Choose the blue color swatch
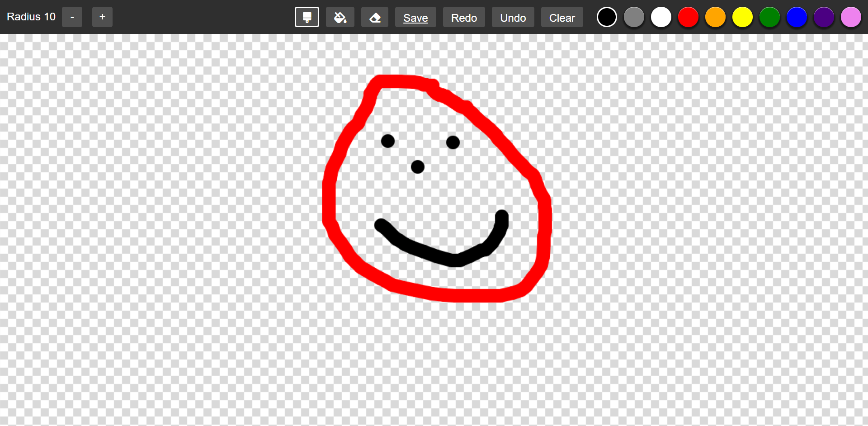This screenshot has height=426, width=868. (797, 17)
